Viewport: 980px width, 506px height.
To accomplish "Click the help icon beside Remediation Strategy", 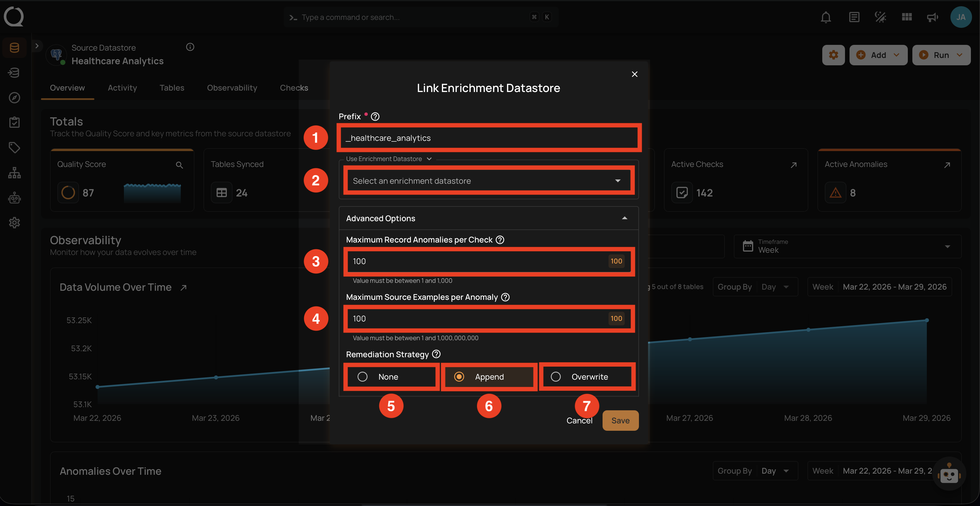I will pyautogui.click(x=436, y=354).
